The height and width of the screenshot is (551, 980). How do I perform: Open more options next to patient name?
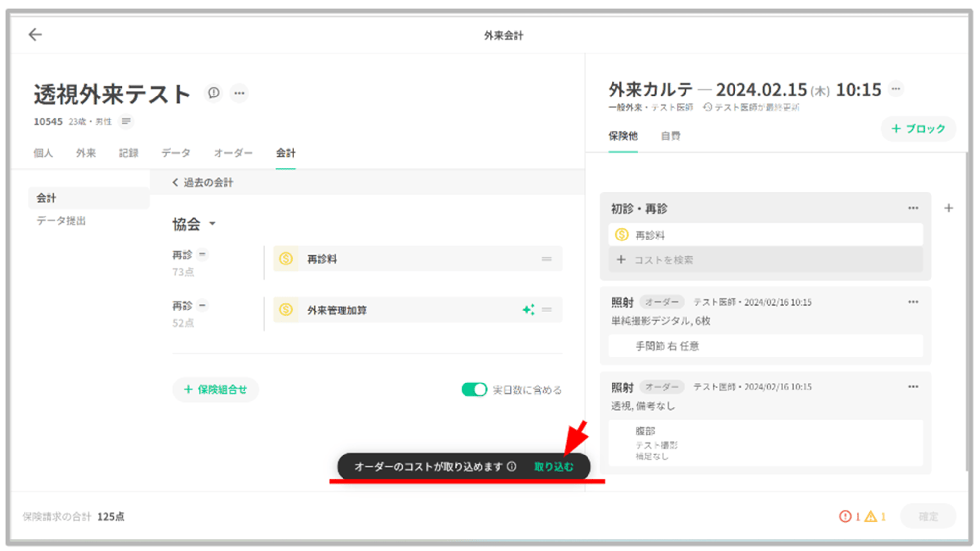pos(239,93)
